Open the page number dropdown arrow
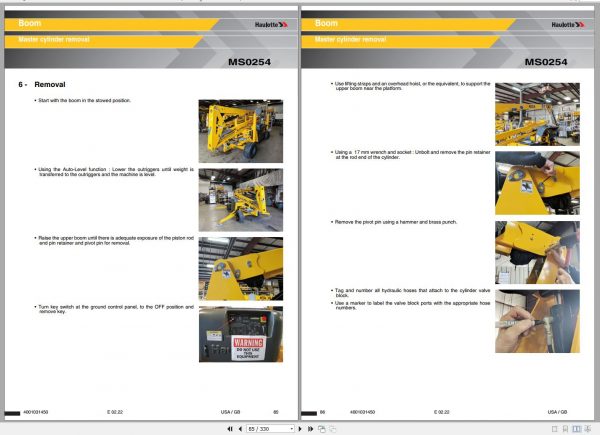 coord(292,429)
